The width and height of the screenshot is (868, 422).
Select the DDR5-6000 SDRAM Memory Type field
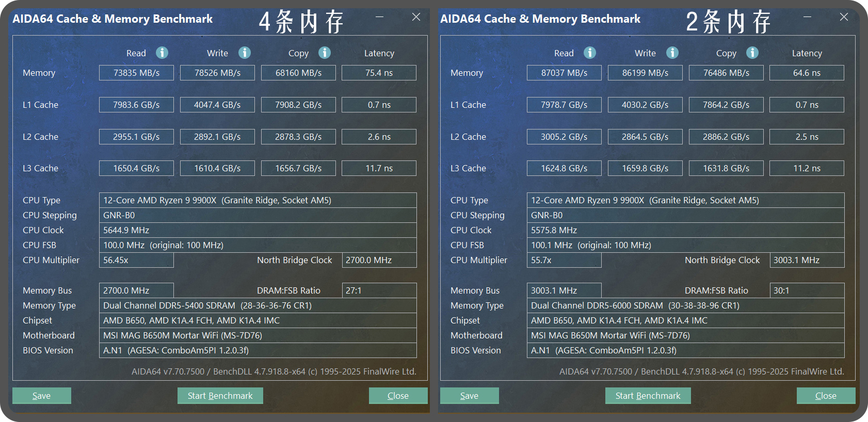tap(686, 305)
